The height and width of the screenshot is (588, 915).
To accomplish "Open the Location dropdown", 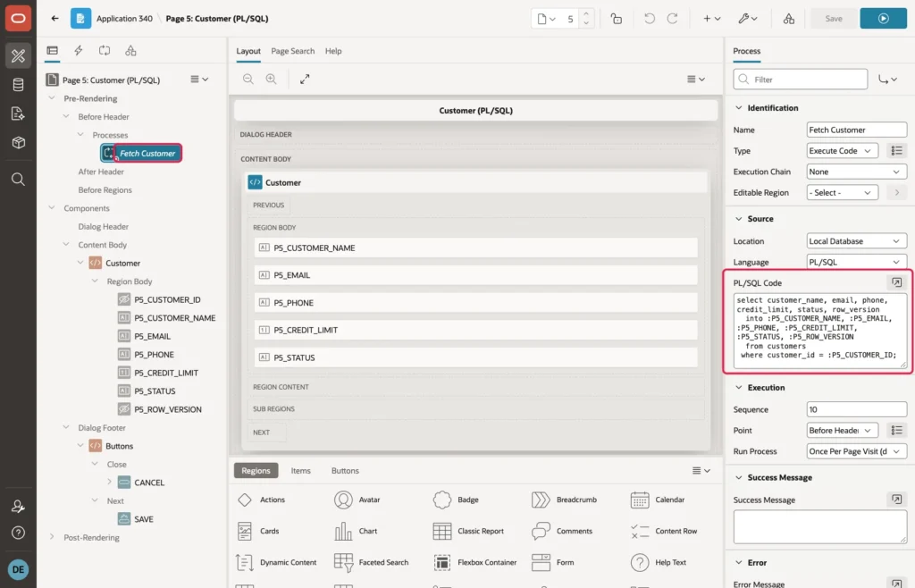I will 856,241.
